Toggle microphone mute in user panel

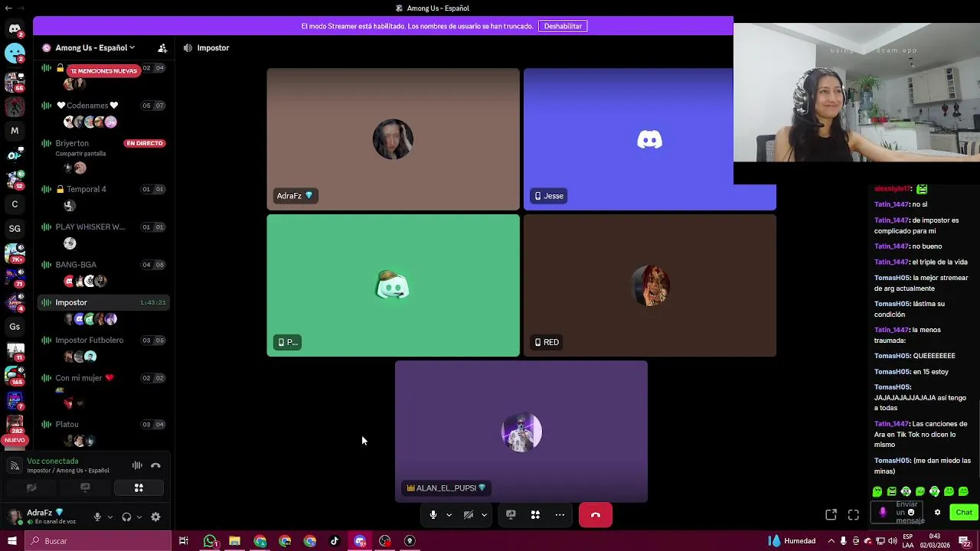point(97,517)
